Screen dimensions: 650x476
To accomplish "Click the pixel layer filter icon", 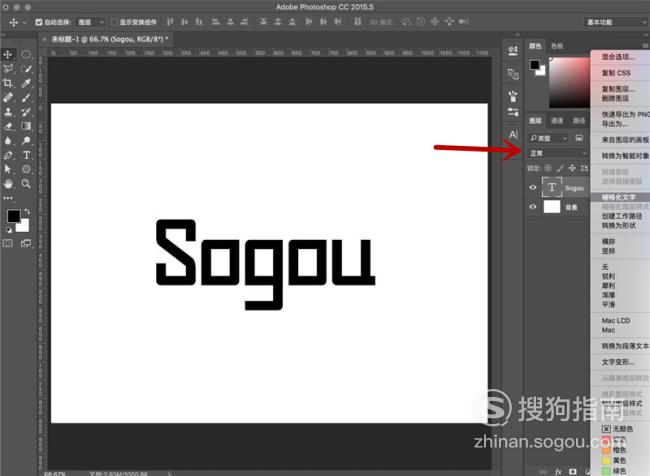I will [x=579, y=138].
